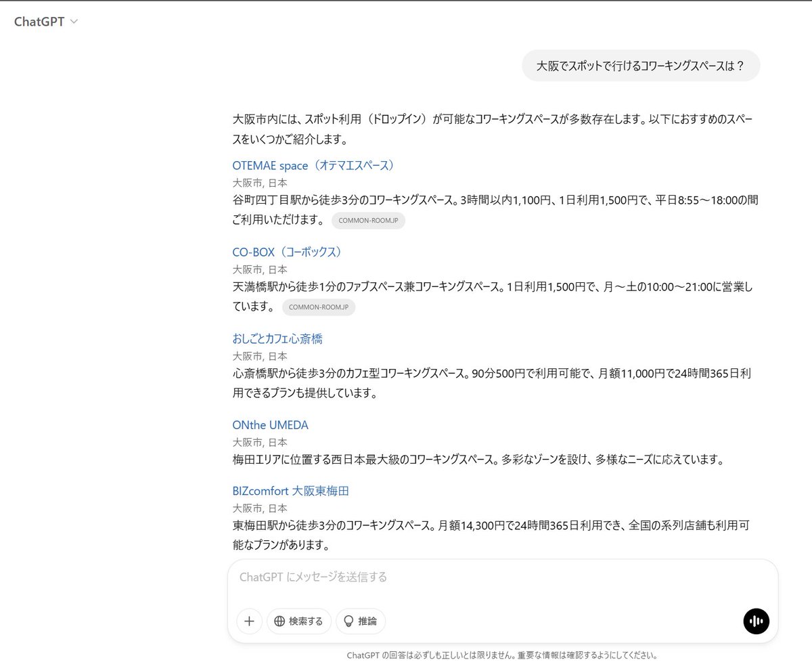Viewport: 812px width, 662px height.
Task: Enable the 検索する web search toggle
Action: pyautogui.click(x=298, y=621)
